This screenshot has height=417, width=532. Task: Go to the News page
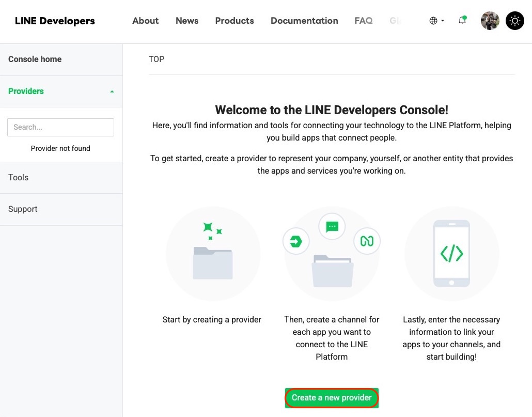coord(187,21)
